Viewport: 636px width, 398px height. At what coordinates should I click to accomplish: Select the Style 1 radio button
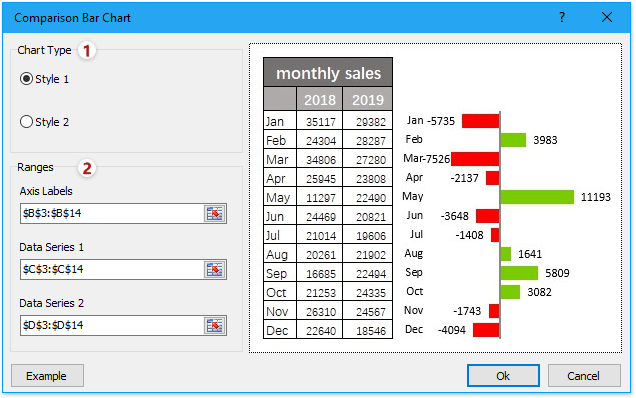point(26,79)
